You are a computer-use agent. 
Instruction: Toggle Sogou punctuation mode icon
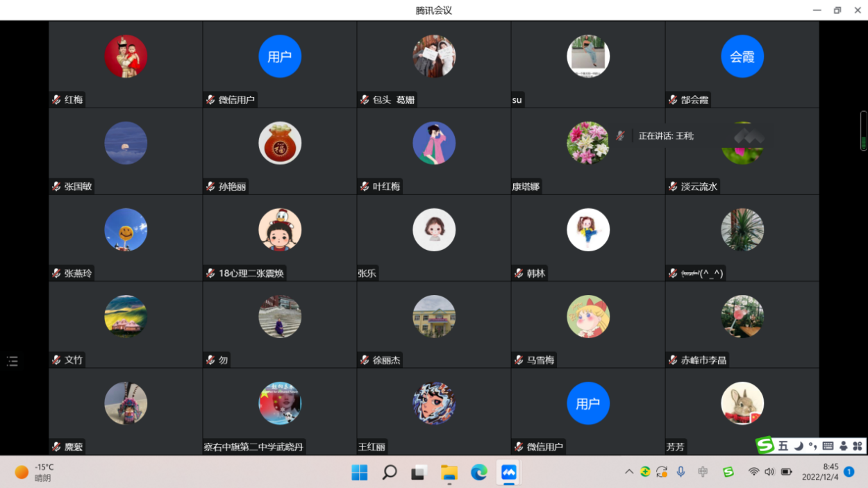click(x=812, y=446)
